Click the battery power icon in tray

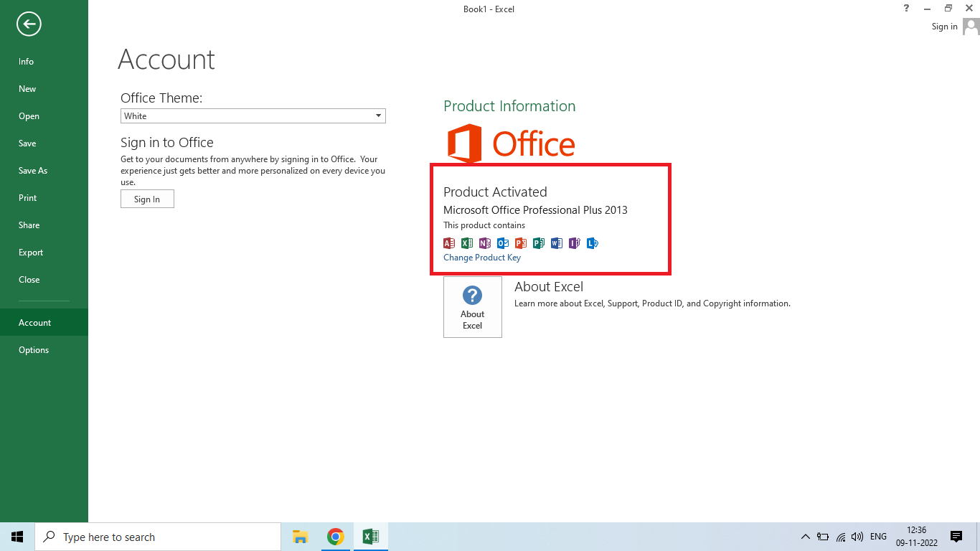pos(823,537)
